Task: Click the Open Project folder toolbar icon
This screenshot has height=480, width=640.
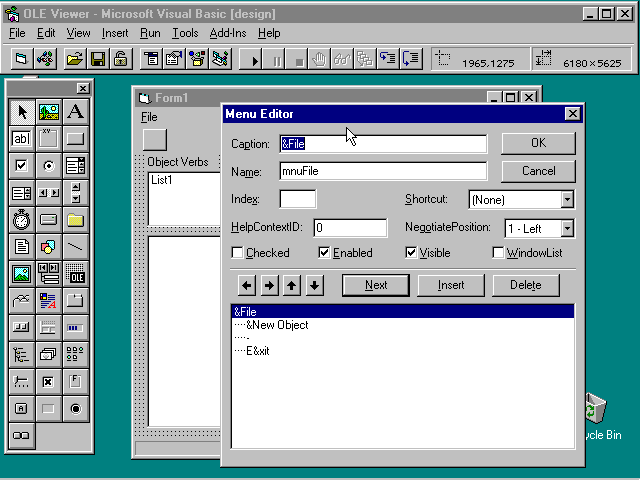Action: [75, 60]
